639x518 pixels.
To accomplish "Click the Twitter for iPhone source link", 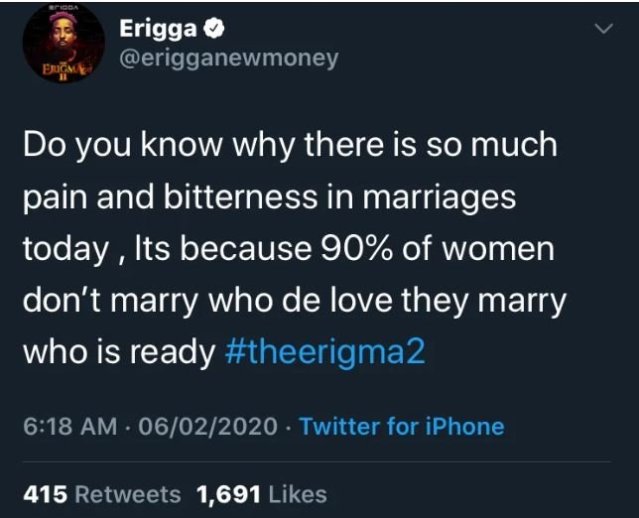I will 402,427.
